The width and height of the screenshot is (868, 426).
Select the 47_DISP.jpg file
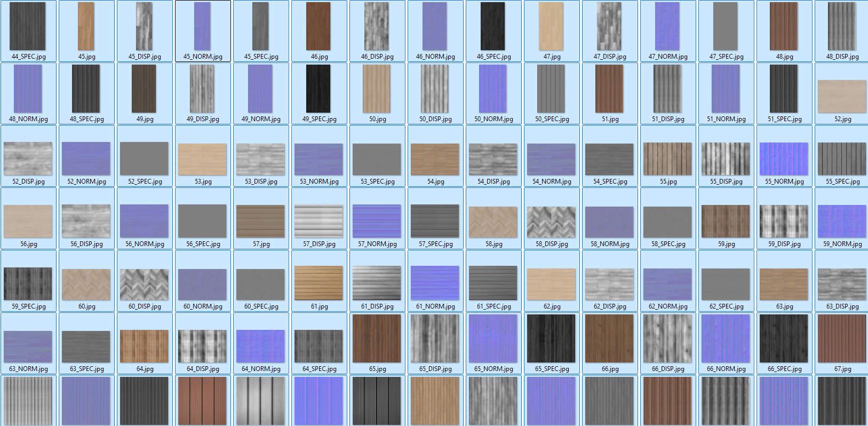tap(610, 26)
